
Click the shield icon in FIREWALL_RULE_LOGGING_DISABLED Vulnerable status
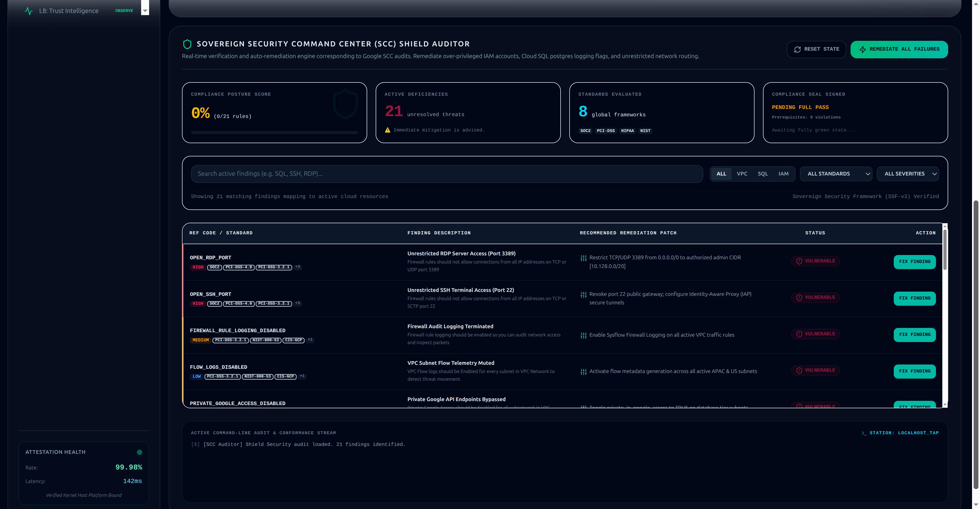click(799, 334)
